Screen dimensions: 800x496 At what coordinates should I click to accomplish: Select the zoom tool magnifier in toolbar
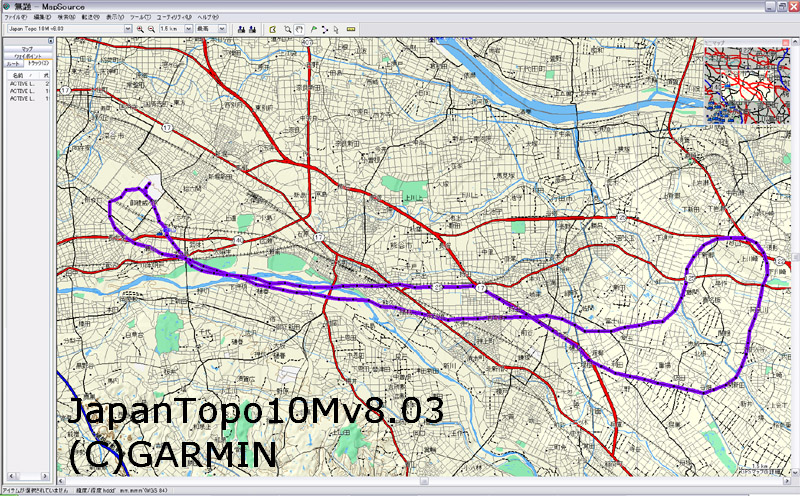point(288,29)
